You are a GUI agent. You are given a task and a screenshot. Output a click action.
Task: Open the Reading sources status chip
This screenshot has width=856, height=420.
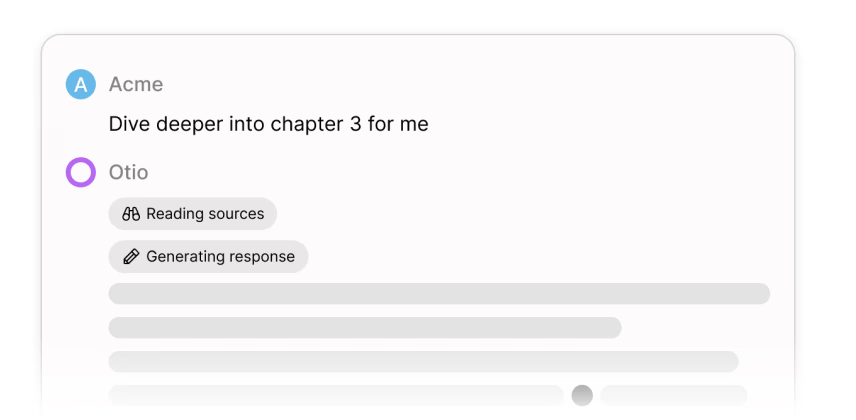(193, 214)
